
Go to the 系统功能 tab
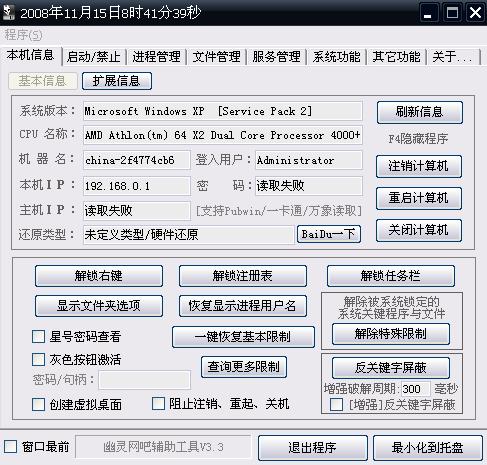tap(336, 57)
